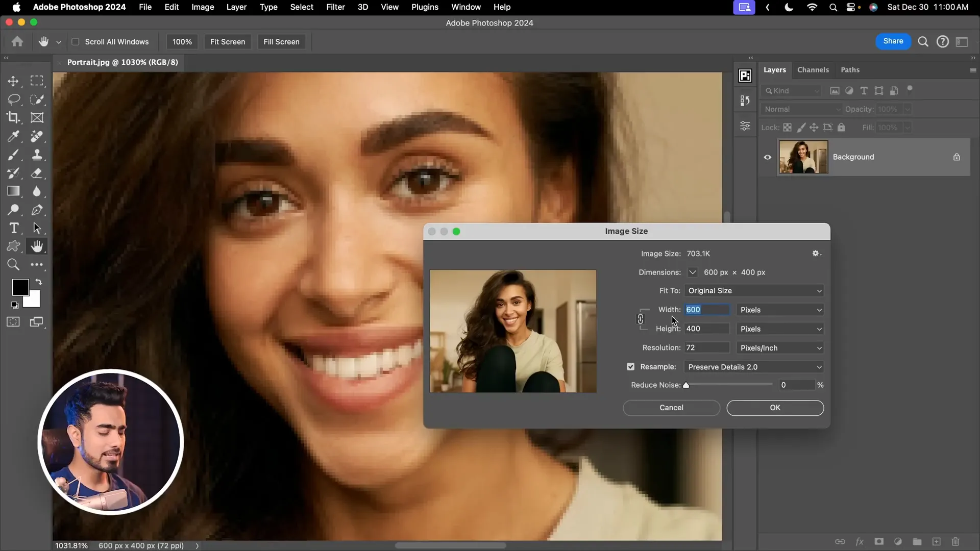Switch to the Channels tab
The image size is (980, 551).
pyautogui.click(x=813, y=70)
